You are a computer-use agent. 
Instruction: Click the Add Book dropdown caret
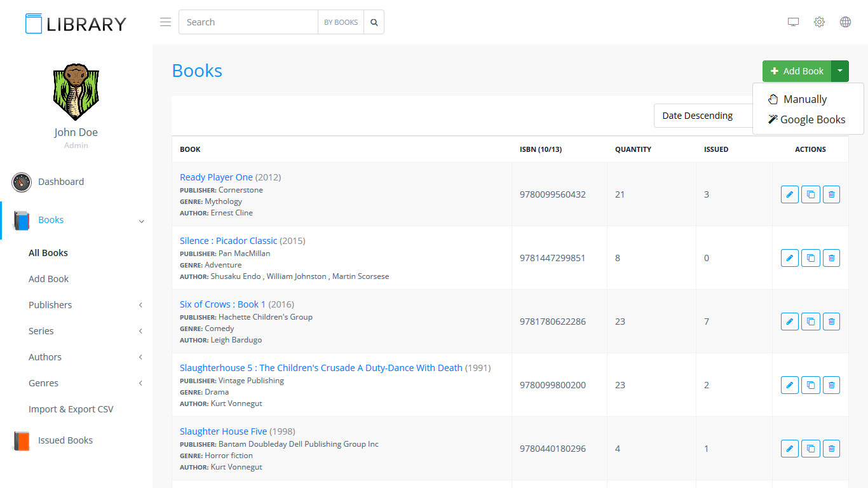coord(840,71)
